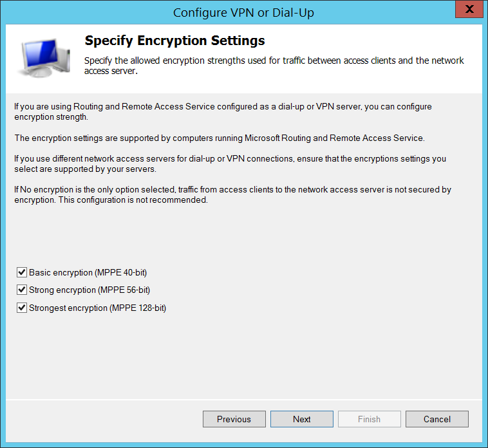Close the Configure VPN or Dial-Up window

(469, 10)
